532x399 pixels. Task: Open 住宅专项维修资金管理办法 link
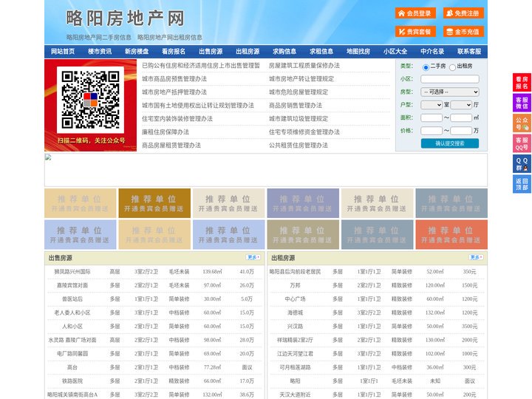pyautogui.click(x=304, y=132)
